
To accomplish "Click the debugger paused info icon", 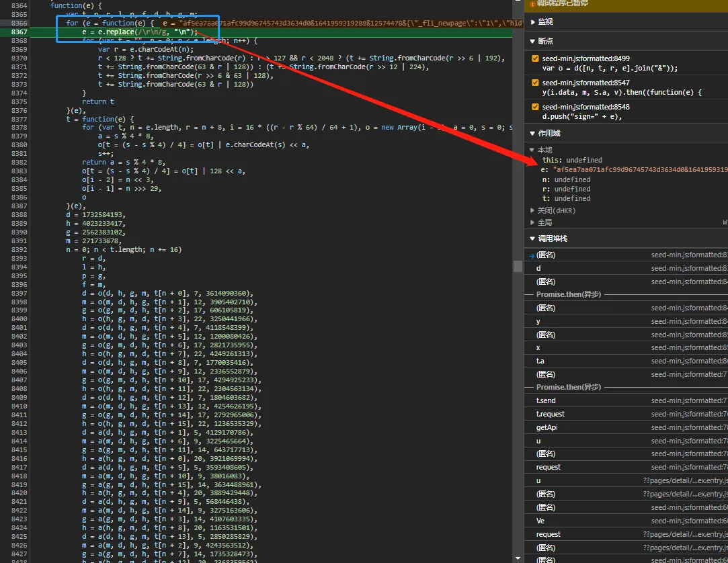I will [x=533, y=3].
